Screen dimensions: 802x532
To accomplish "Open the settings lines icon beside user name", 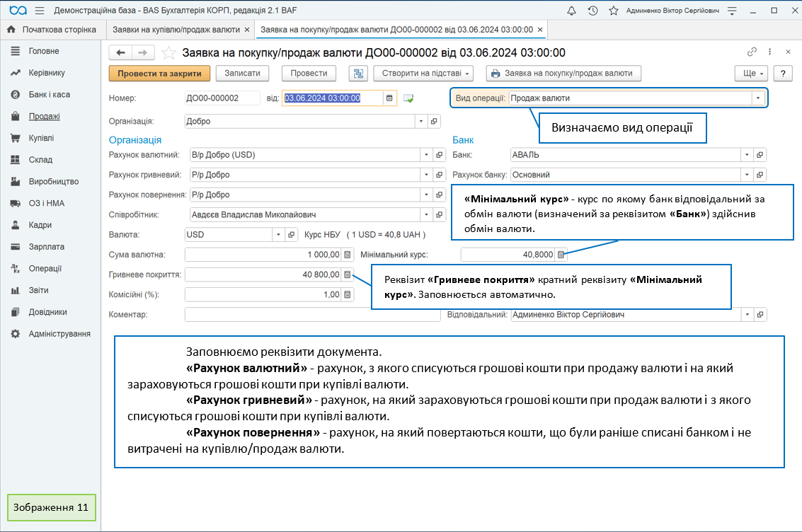I will coord(732,10).
